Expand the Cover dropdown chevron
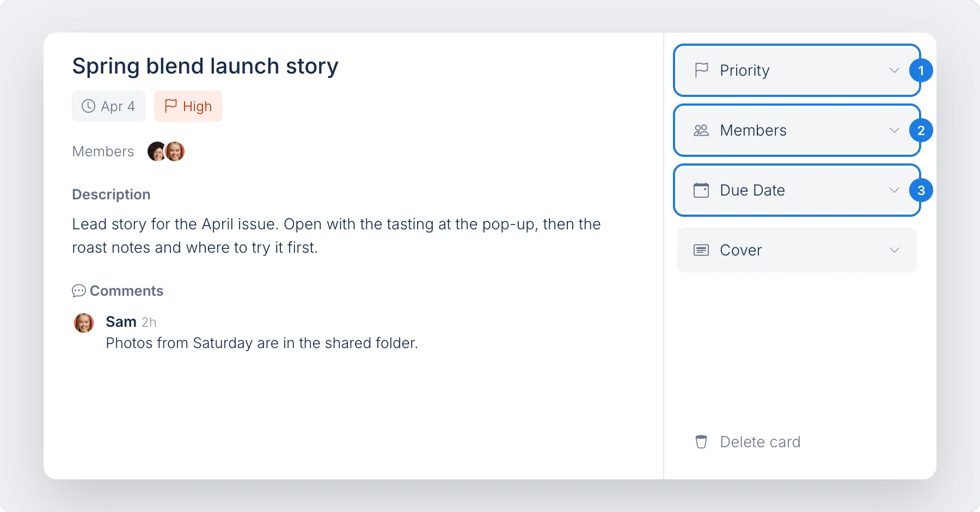 coord(894,250)
